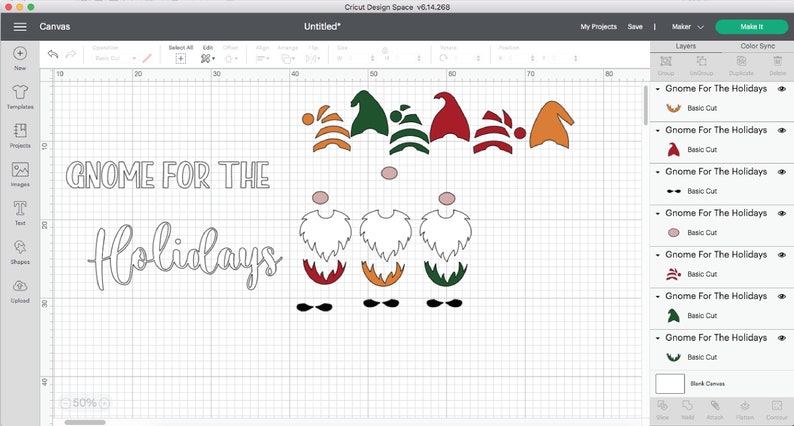Collapse the green hat layer group arrow
The image size is (794, 426).
658,296
